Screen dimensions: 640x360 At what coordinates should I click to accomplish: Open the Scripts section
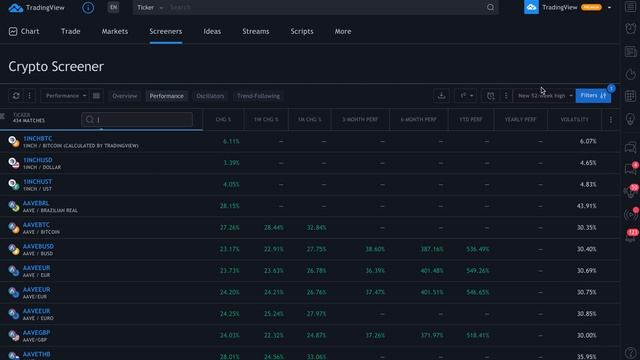click(302, 31)
